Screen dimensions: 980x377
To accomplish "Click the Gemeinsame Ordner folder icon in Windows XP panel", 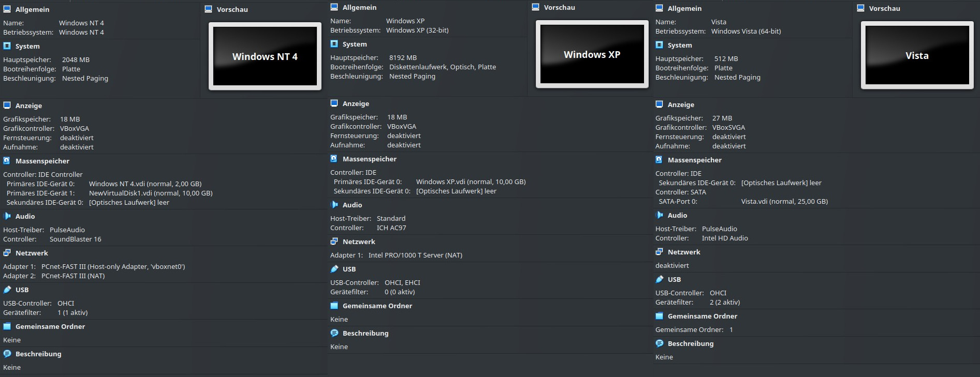I will pos(334,306).
